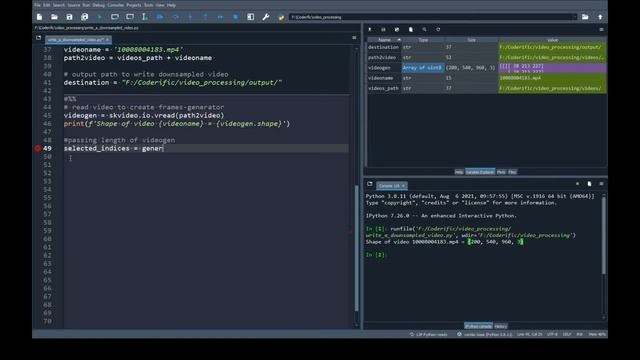
Task: Open the Projects menu
Action: pos(133,5)
